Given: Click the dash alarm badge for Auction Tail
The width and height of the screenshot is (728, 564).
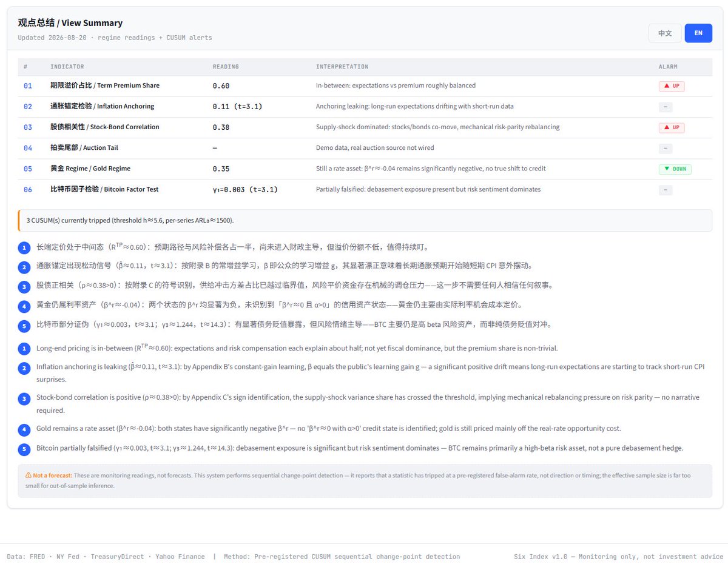Looking at the screenshot, I should (x=666, y=148).
